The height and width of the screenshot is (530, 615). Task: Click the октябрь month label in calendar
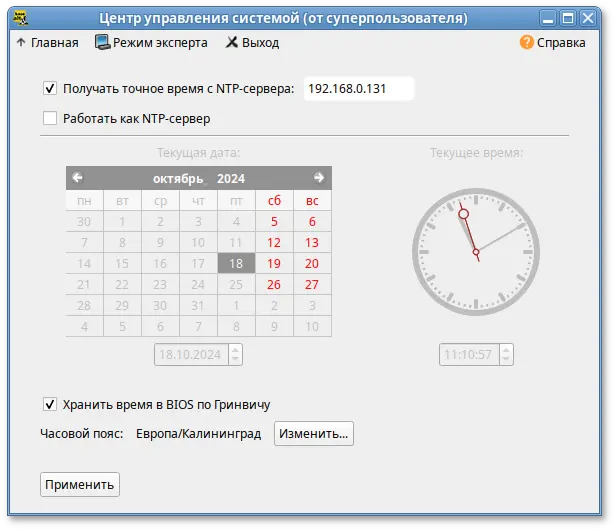(177, 178)
